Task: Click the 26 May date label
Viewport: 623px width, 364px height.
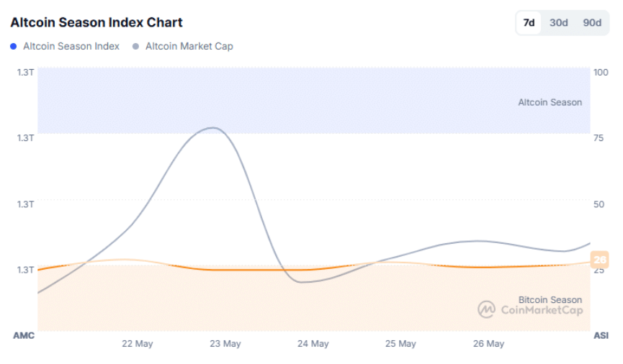Action: [x=488, y=344]
